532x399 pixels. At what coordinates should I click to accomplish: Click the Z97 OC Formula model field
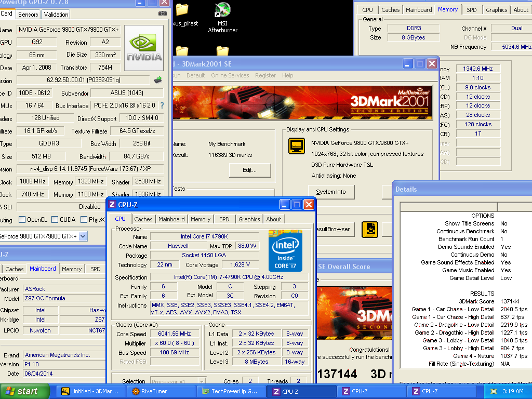pyautogui.click(x=64, y=298)
